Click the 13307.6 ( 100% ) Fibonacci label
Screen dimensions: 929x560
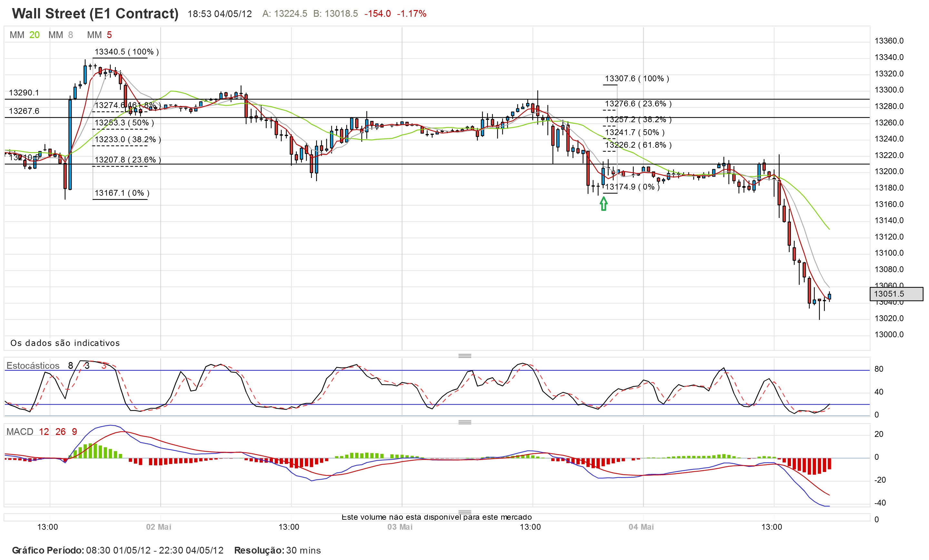click(637, 78)
